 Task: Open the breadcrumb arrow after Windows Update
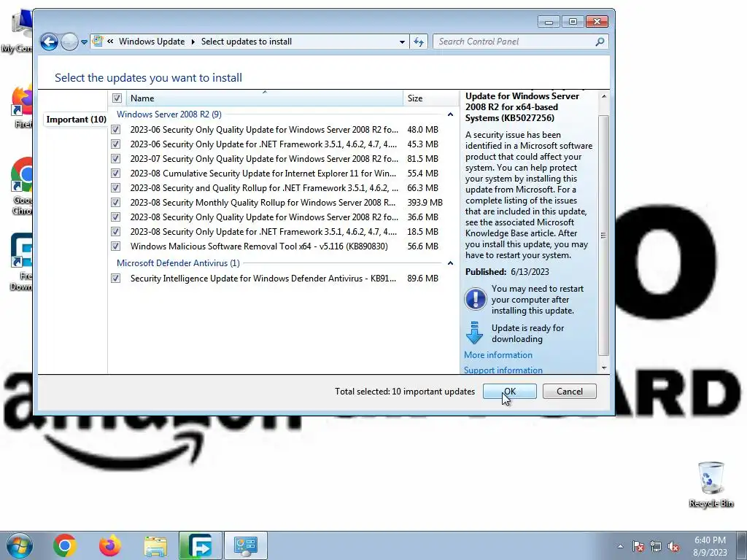pyautogui.click(x=193, y=42)
